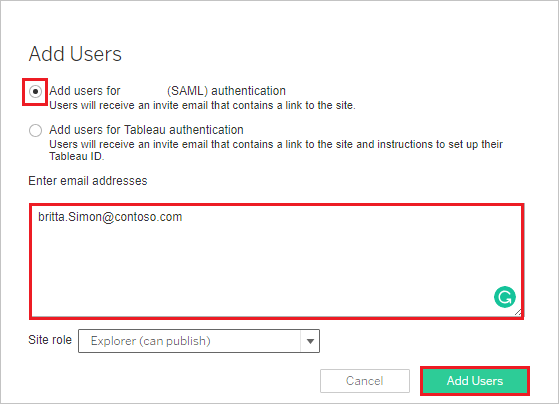Click the Cancel button
Screen dimensions: 559x404
[365, 381]
